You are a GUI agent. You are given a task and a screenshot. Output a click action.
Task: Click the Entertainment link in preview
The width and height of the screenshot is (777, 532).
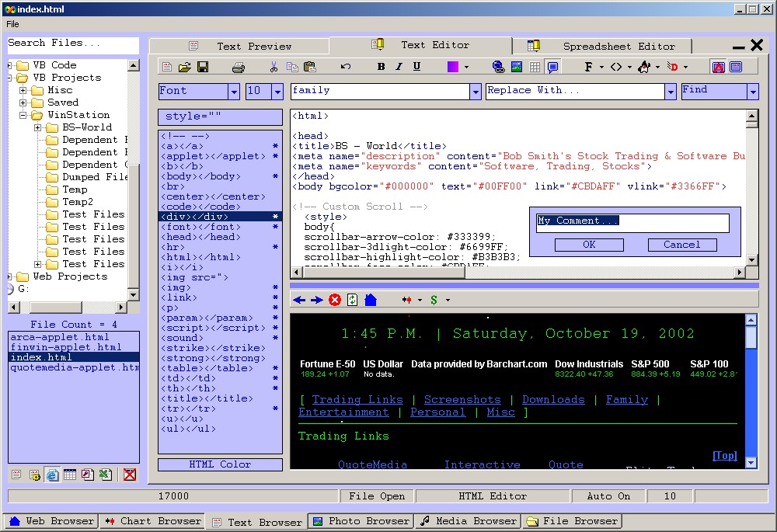pyautogui.click(x=343, y=412)
